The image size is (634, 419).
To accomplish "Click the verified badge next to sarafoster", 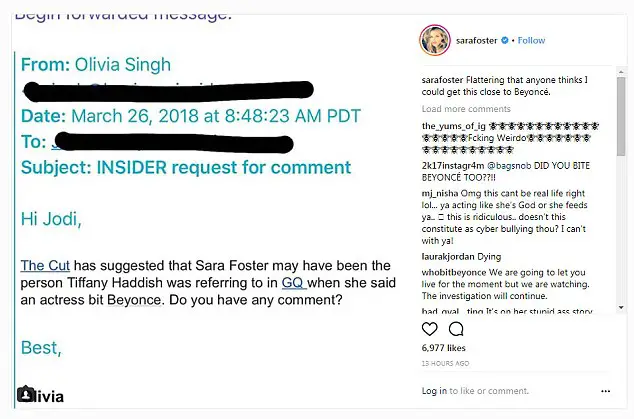I will [506, 41].
